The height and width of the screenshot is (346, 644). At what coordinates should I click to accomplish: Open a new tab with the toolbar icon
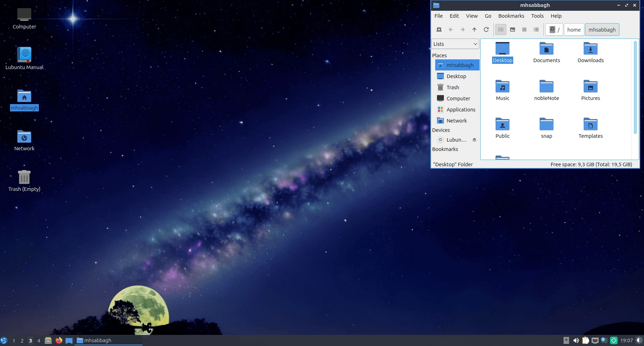pos(439,29)
